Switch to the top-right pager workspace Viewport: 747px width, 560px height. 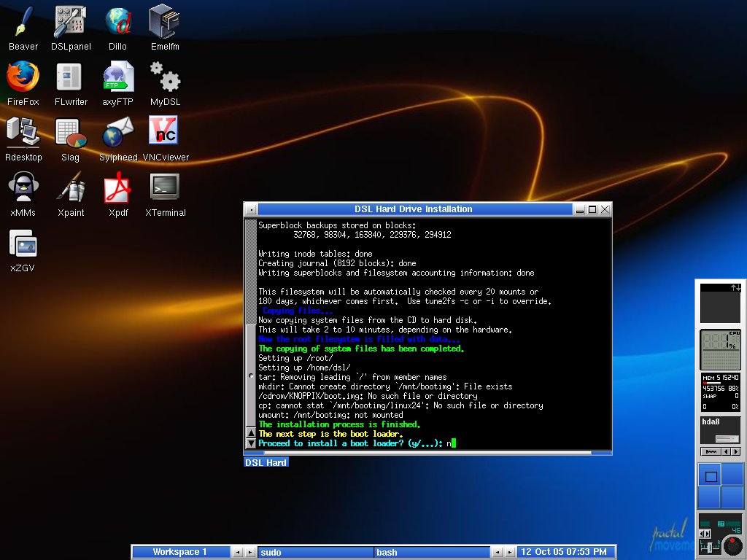coord(732,474)
